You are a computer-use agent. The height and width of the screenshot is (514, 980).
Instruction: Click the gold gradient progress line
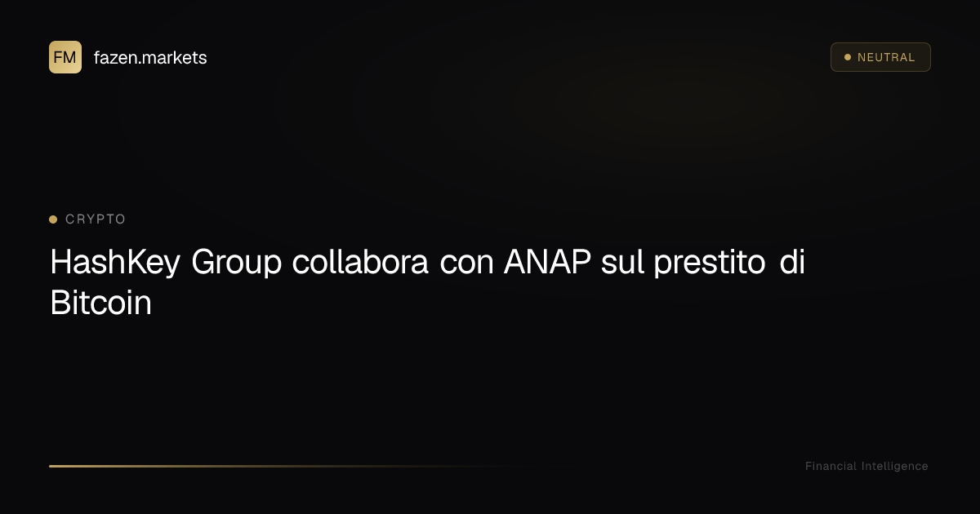286,466
